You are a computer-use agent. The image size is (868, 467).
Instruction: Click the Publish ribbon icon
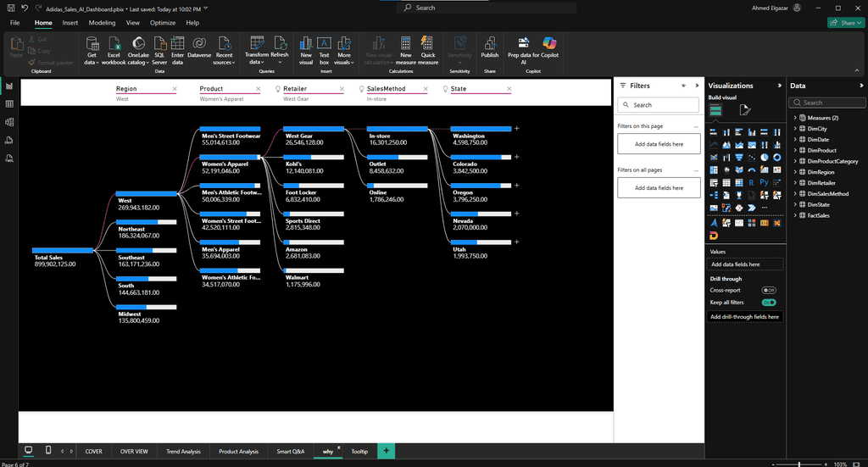(490, 47)
